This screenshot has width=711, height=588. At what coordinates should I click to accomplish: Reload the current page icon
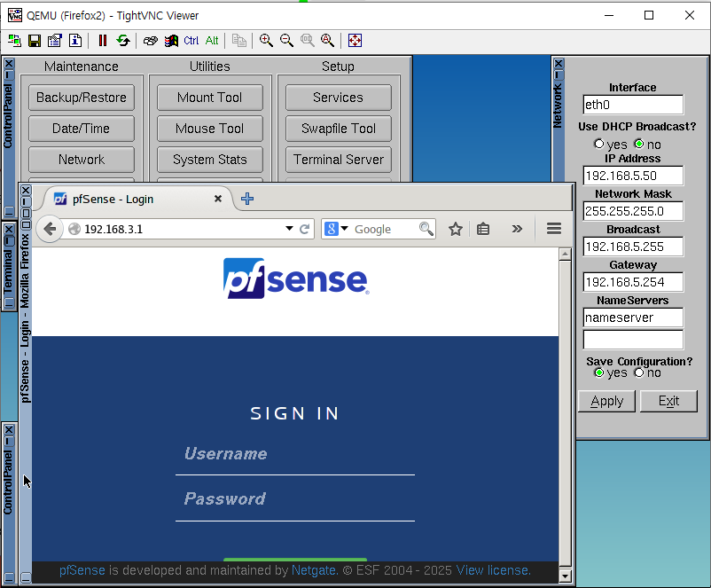(305, 229)
